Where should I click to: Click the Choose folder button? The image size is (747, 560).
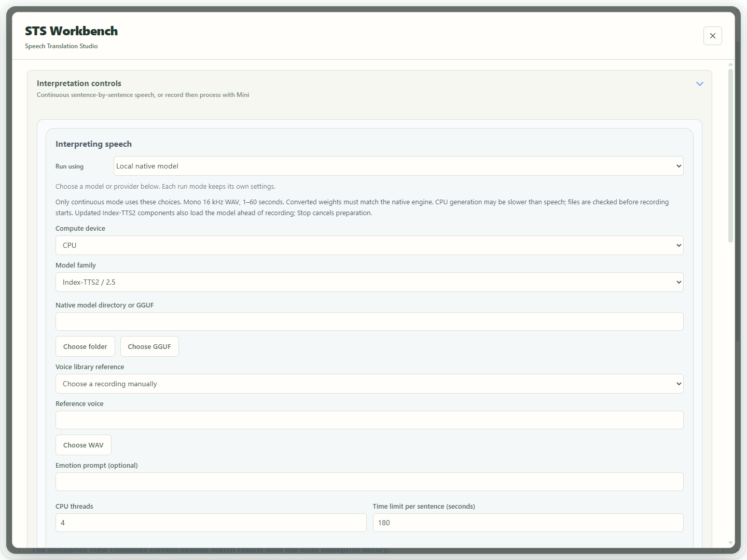(x=85, y=346)
